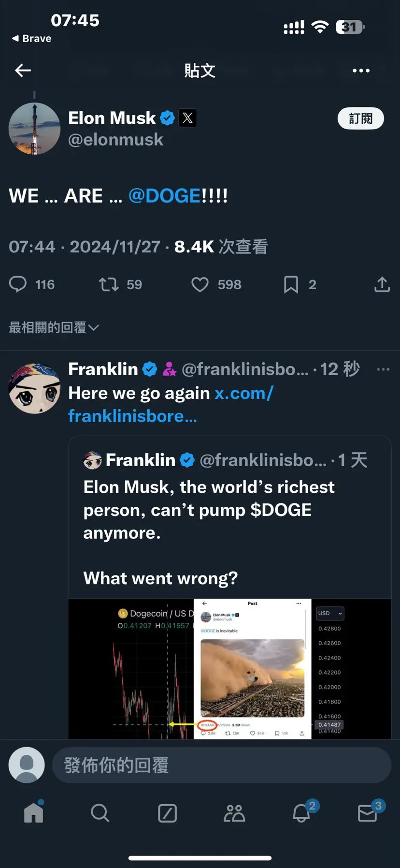Go to Home tab
The image size is (400, 868).
34,812
